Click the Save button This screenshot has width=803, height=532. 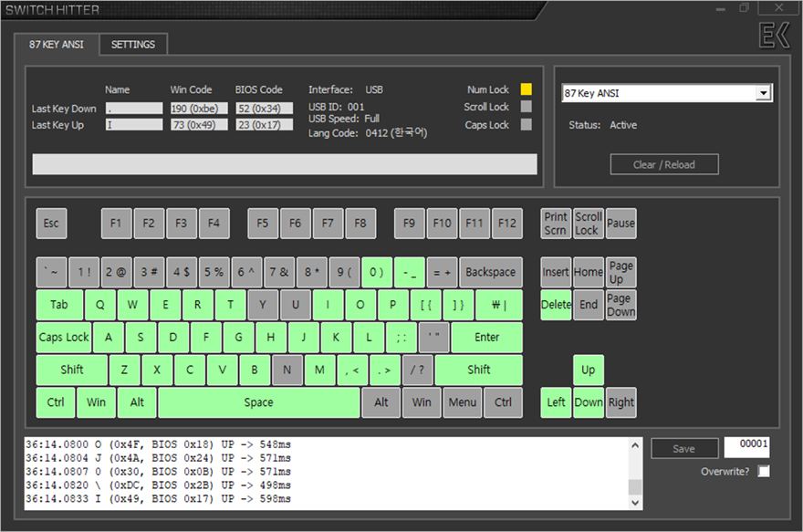684,449
